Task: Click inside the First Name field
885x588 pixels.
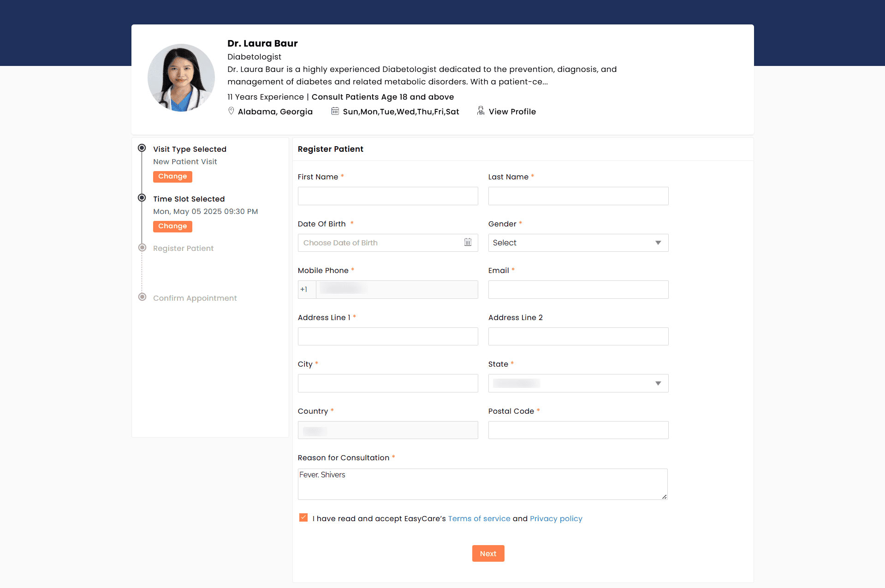Action: click(388, 196)
